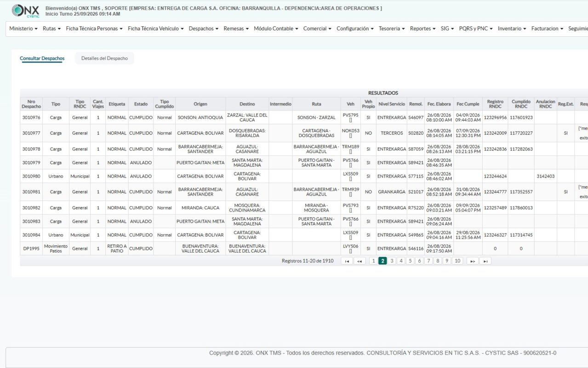Click Anulacion RNDC value 3142403

545,176
